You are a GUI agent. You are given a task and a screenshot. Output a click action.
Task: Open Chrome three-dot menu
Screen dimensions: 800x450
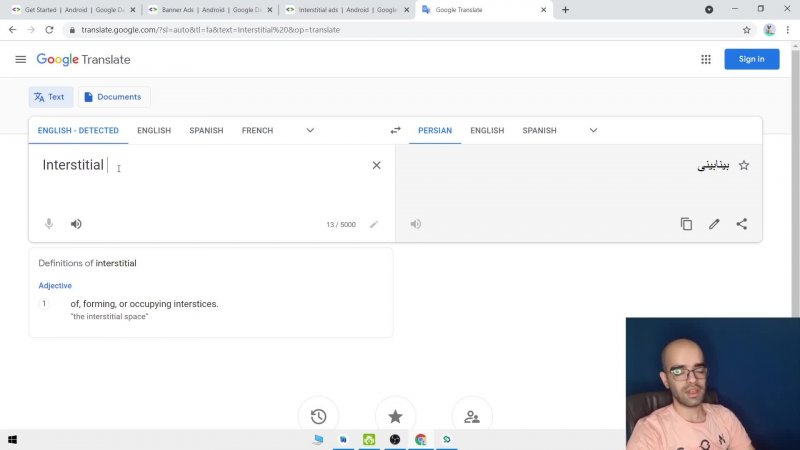pos(788,30)
